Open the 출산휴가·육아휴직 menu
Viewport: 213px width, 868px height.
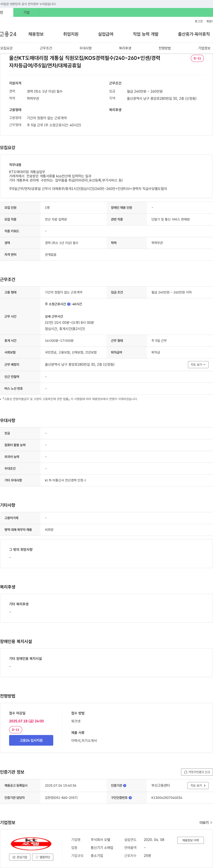tap(194, 34)
